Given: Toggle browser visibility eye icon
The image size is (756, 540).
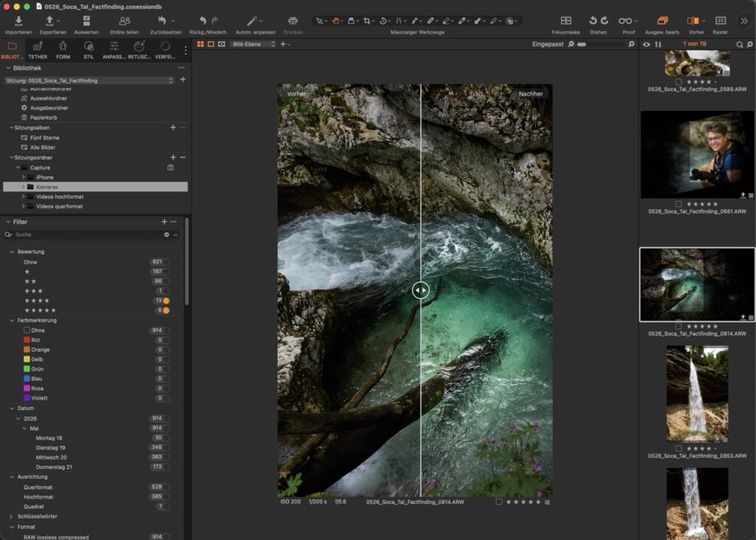Looking at the screenshot, I should 646,44.
